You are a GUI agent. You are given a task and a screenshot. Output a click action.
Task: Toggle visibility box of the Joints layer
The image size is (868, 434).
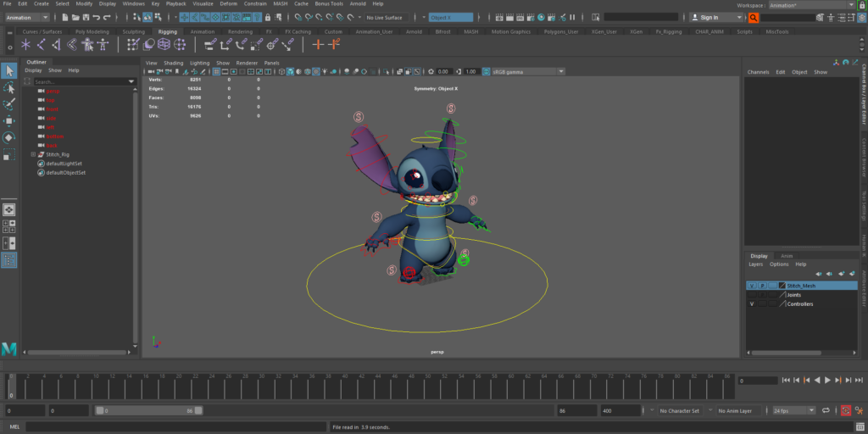pos(752,295)
